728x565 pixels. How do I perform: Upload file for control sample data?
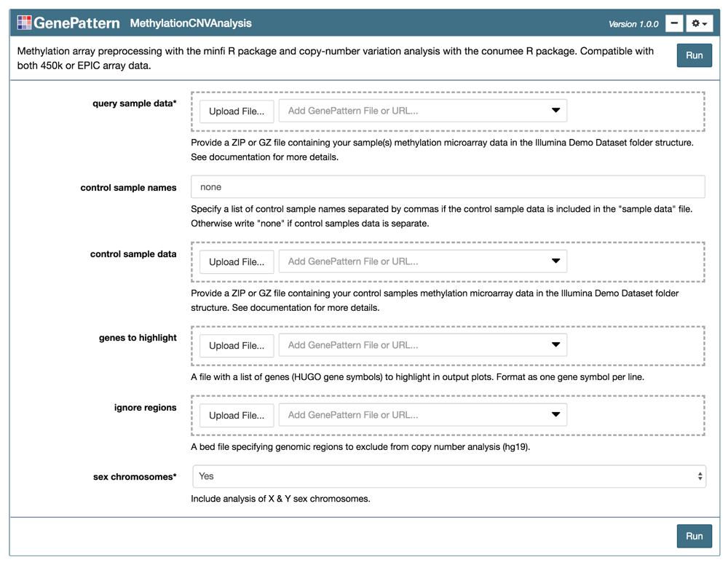pyautogui.click(x=237, y=262)
